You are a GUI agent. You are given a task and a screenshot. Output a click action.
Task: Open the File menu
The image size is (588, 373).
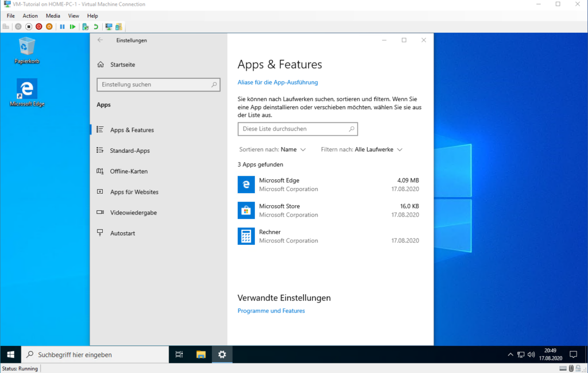(11, 16)
